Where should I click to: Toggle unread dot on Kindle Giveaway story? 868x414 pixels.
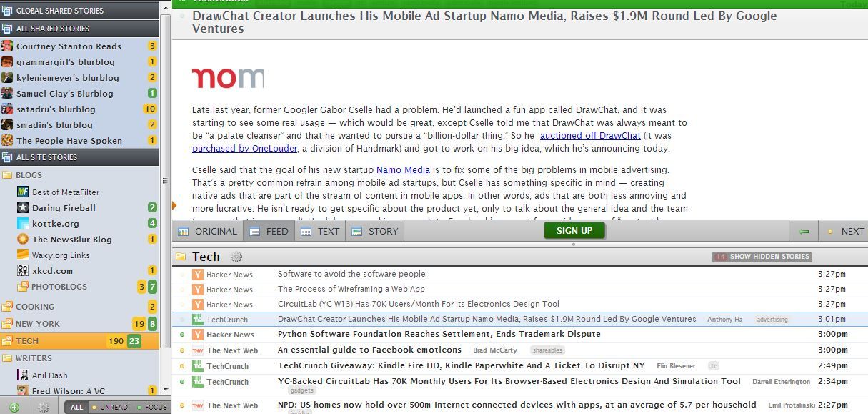pyautogui.click(x=182, y=365)
